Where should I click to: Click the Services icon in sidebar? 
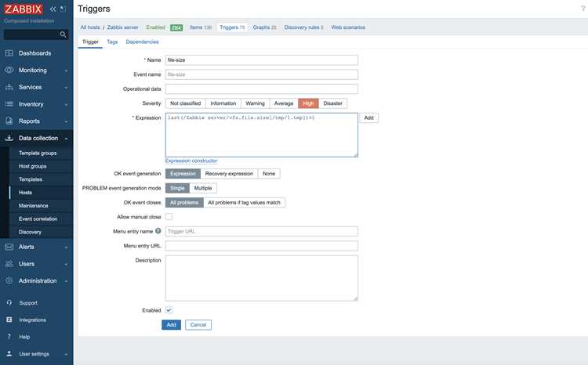9,87
